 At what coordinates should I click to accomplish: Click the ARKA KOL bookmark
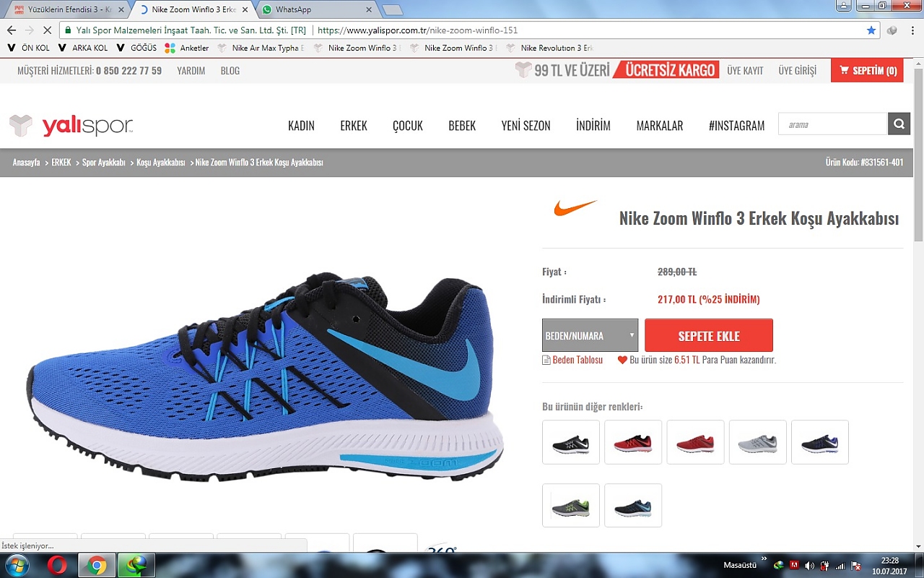pyautogui.click(x=83, y=48)
